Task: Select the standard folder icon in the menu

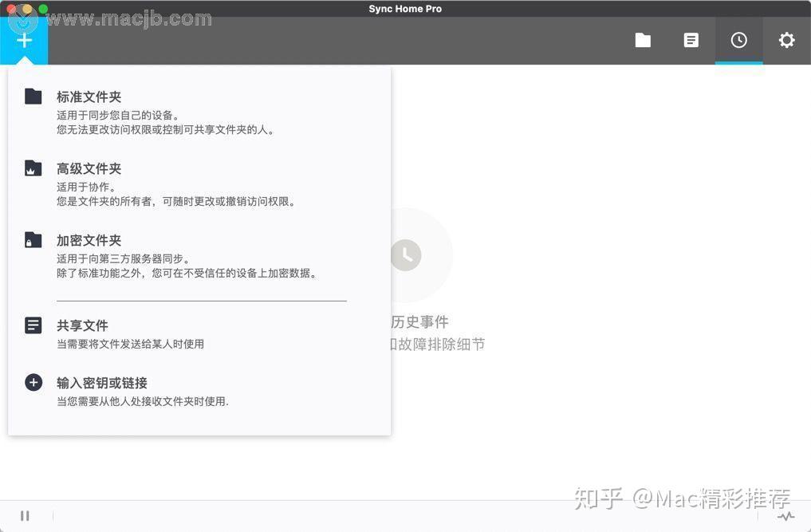Action: [x=33, y=96]
